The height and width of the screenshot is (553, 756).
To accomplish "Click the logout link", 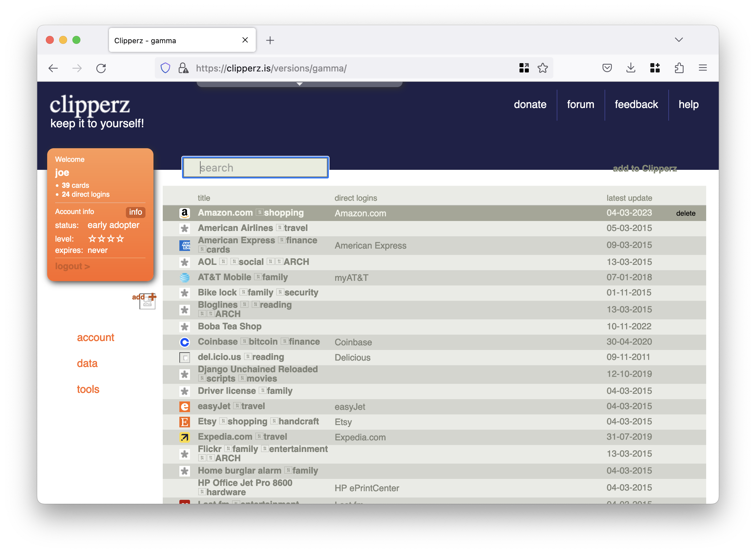I will [73, 267].
